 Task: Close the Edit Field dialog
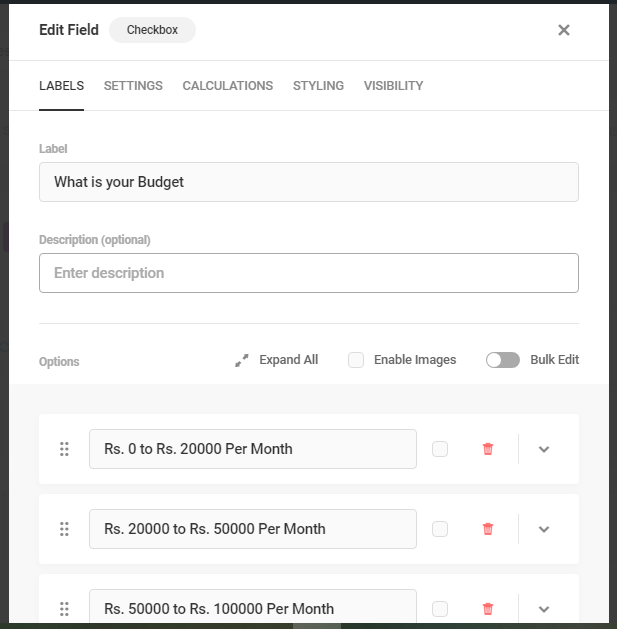click(564, 30)
